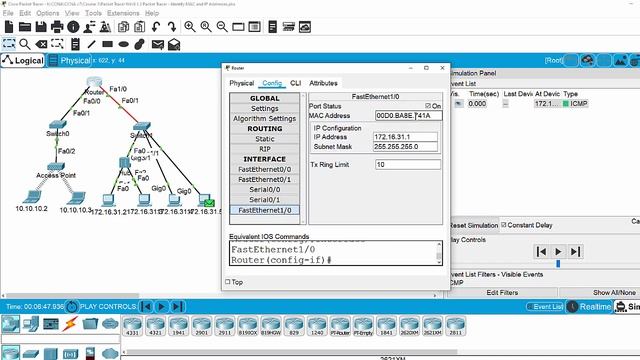The width and height of the screenshot is (640, 360).
Task: Click the Save floppy disk icon
Action: click(x=41, y=27)
